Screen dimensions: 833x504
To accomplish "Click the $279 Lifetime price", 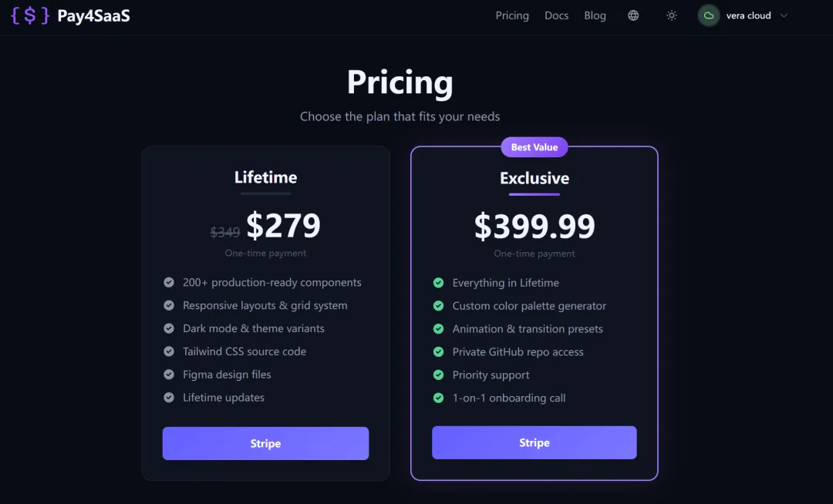I will [x=283, y=226].
